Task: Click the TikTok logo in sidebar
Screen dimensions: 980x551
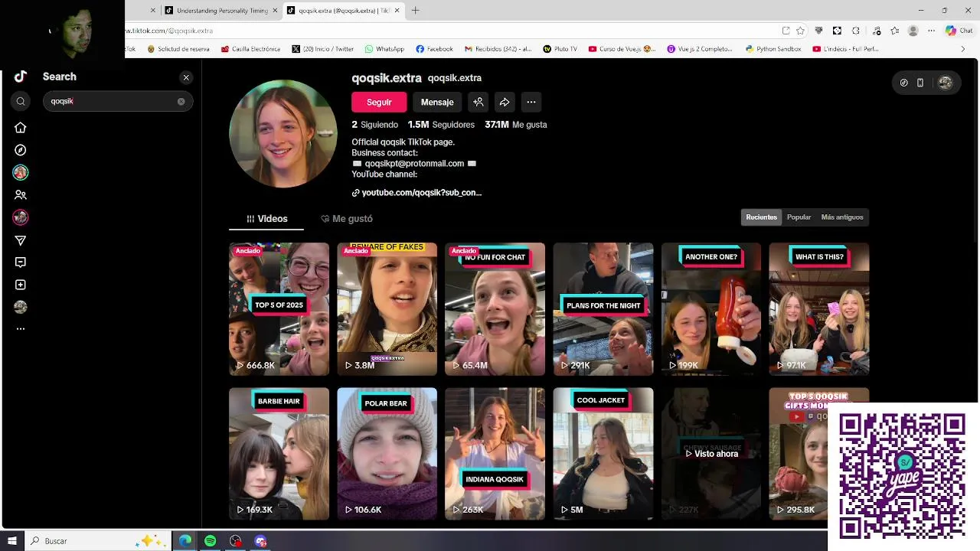Action: click(21, 77)
